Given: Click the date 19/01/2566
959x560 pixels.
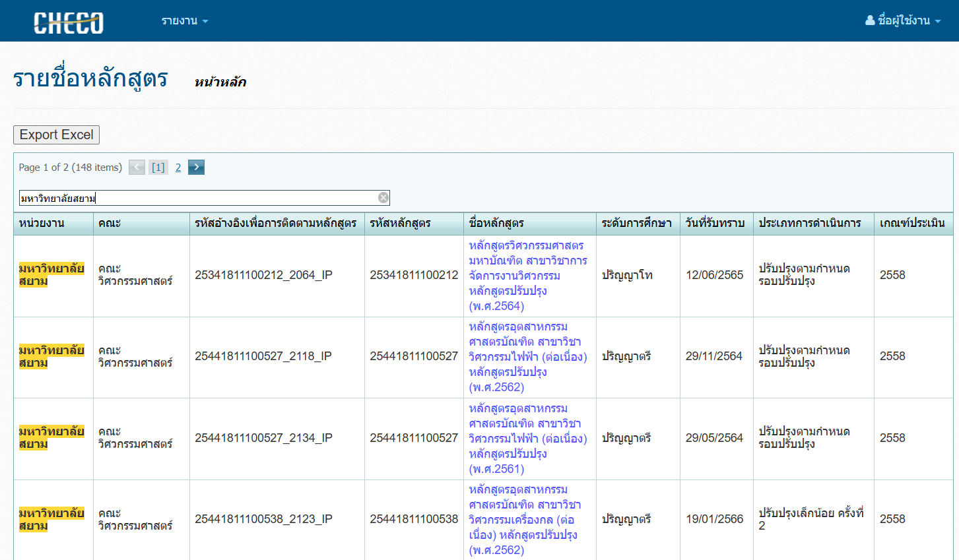Looking at the screenshot, I should click(714, 519).
